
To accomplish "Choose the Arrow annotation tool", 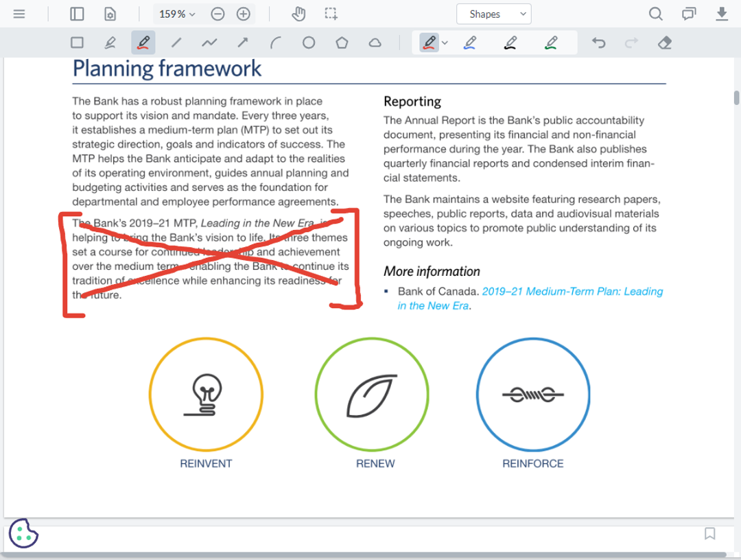I will pyautogui.click(x=243, y=42).
